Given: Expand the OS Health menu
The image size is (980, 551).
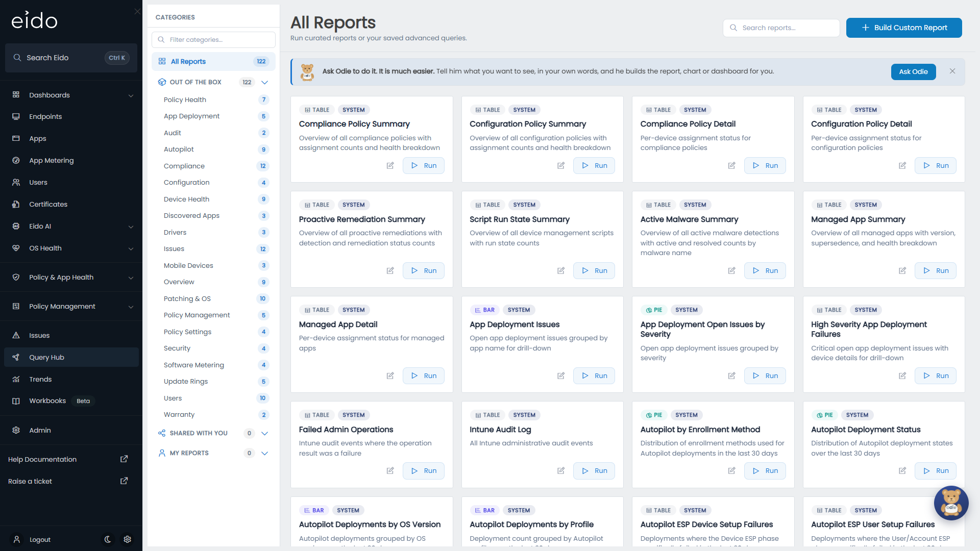Looking at the screenshot, I should coord(71,248).
